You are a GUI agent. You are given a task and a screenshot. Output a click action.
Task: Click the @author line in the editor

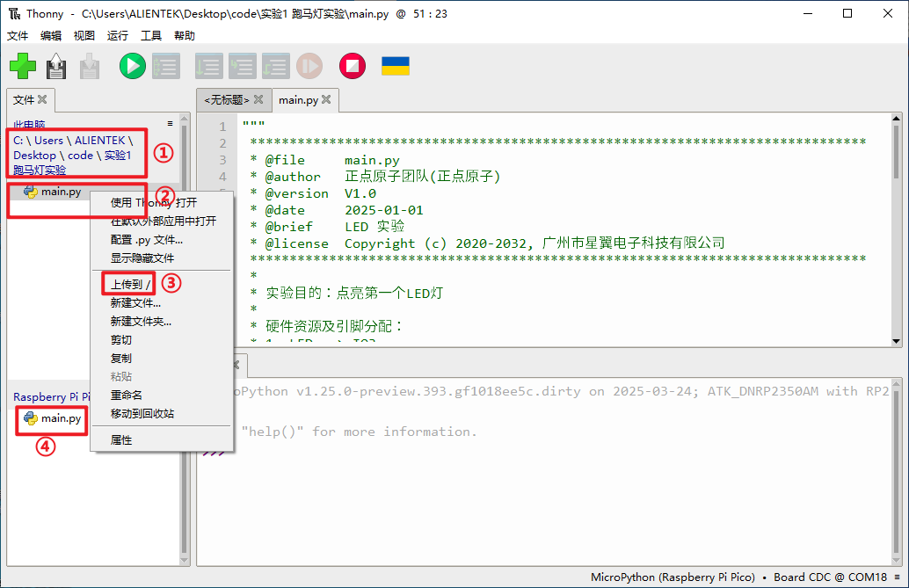click(x=375, y=177)
